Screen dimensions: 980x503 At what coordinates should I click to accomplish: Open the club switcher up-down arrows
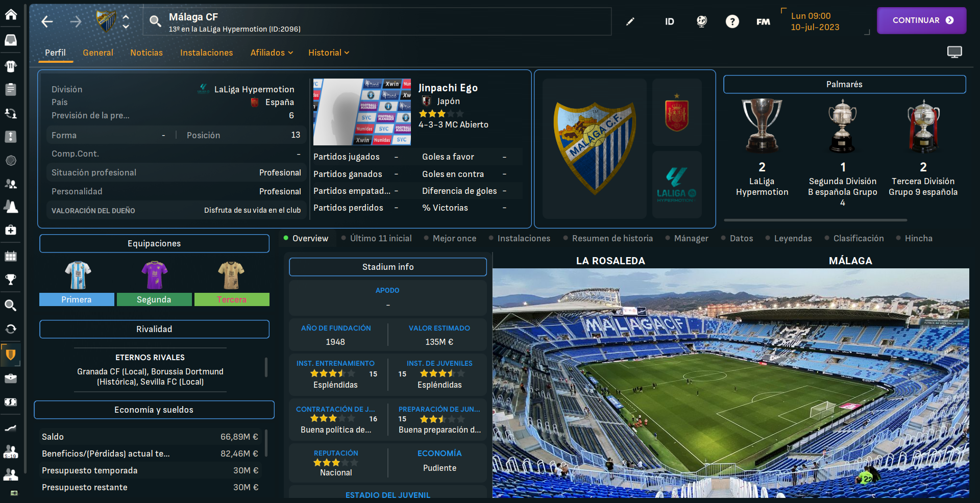[x=126, y=21]
